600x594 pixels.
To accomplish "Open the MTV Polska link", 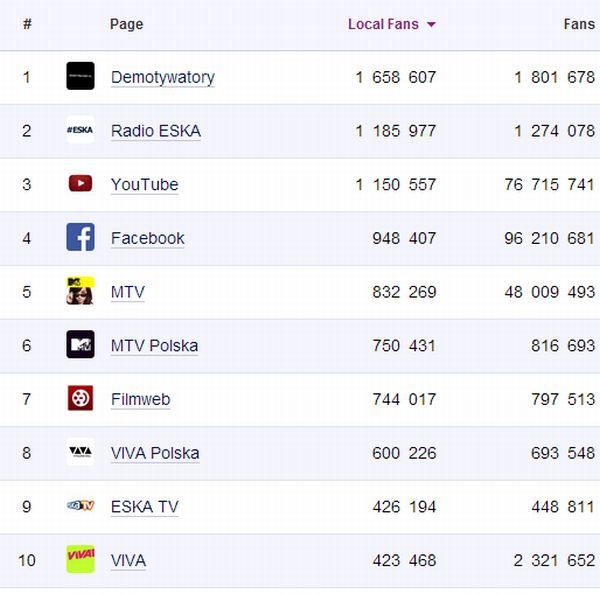I will click(x=154, y=346).
